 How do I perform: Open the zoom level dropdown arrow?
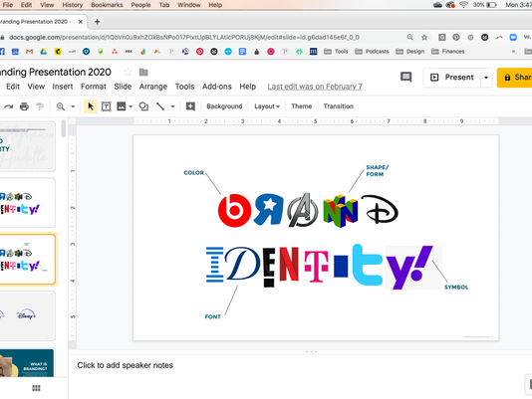73,106
